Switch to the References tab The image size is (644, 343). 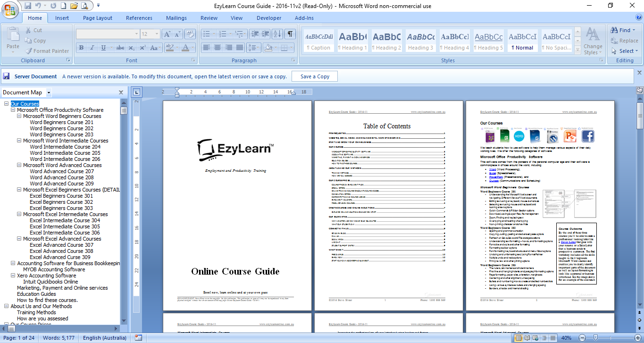click(x=139, y=18)
